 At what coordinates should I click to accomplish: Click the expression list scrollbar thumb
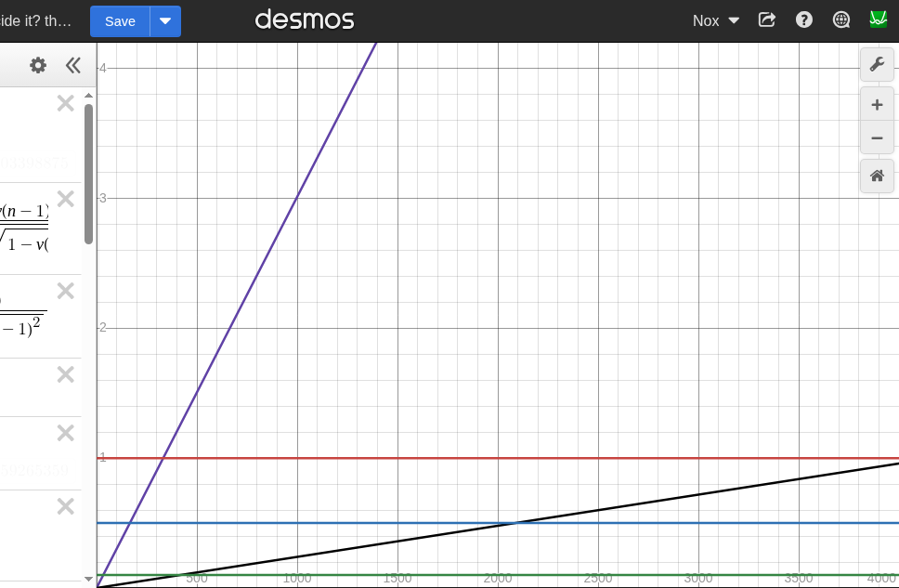click(x=88, y=174)
